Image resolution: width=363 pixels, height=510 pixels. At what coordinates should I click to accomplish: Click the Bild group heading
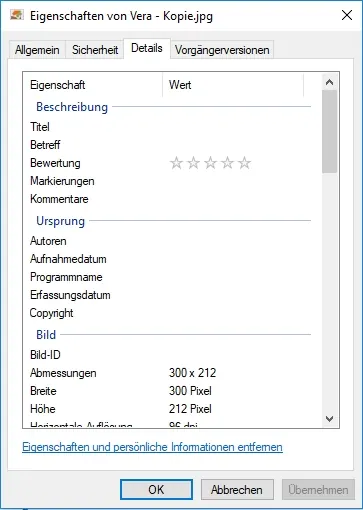click(46, 335)
